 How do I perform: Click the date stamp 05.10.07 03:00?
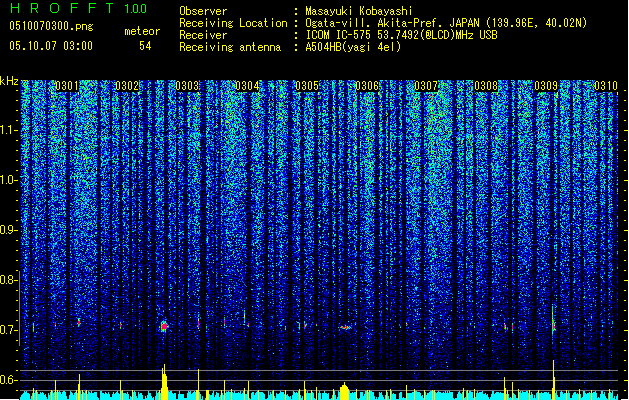click(51, 46)
